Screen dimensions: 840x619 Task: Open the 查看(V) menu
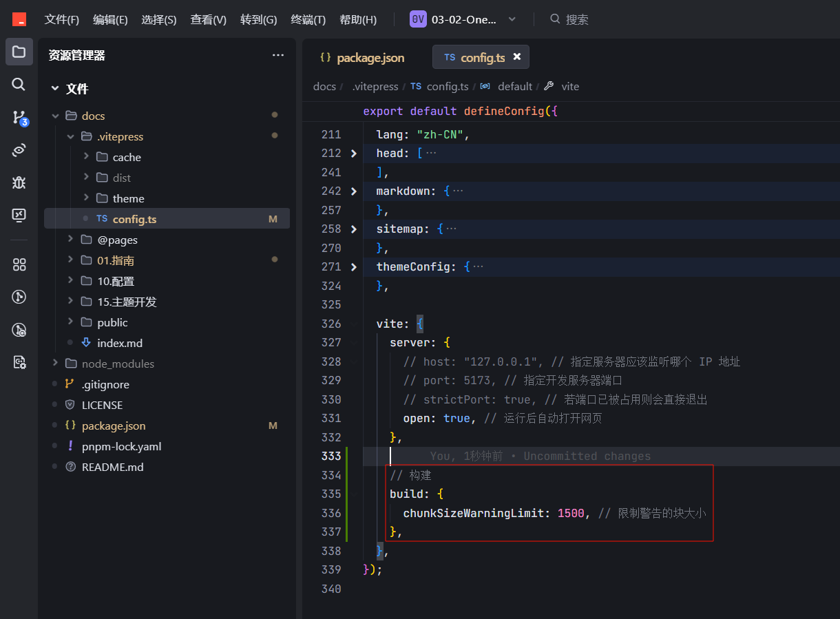(209, 19)
